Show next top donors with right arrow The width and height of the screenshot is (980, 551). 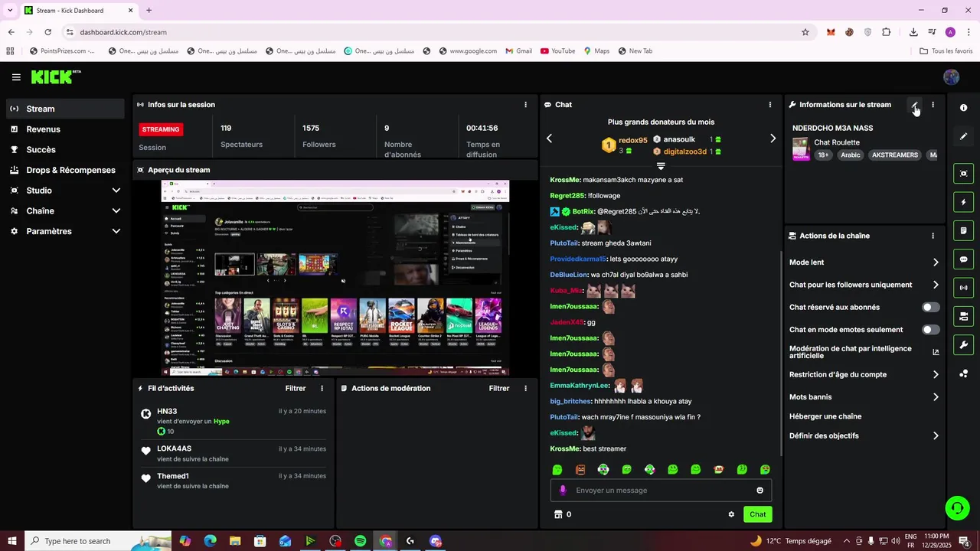[x=773, y=139]
